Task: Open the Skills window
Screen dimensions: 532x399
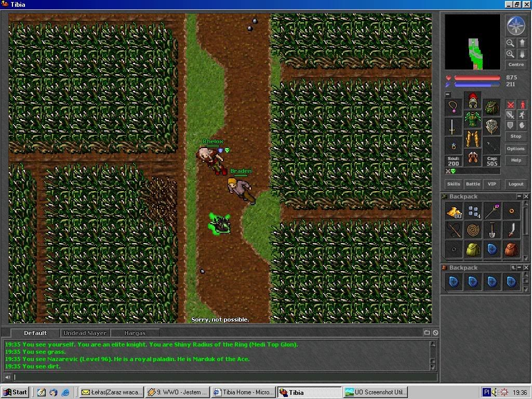Action: pos(454,184)
